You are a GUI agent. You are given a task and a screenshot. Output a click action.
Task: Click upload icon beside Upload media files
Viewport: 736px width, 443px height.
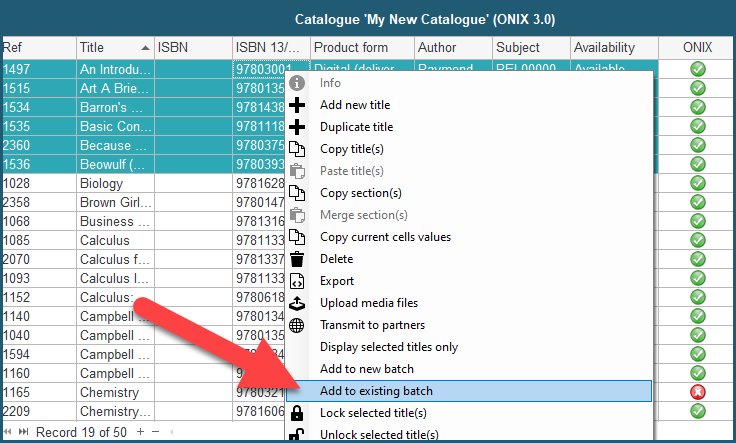[x=297, y=304]
